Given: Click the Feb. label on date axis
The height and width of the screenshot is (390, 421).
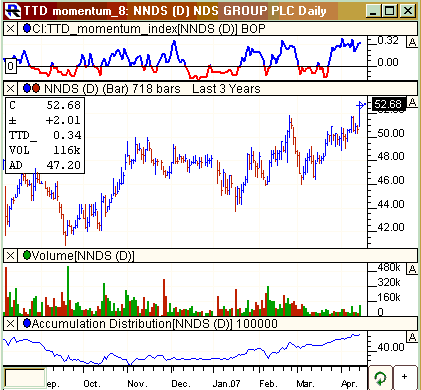Looking at the screenshot, I should pyautogui.click(x=268, y=384).
